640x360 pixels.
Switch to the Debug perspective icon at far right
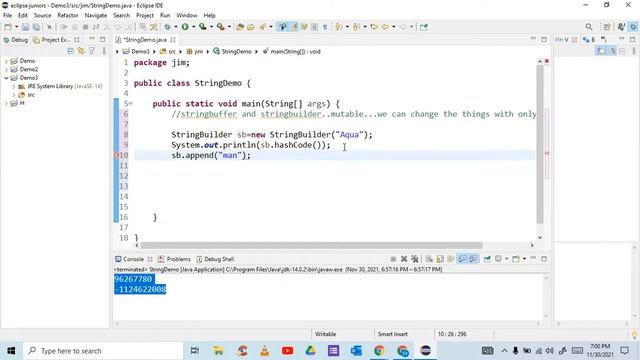click(x=633, y=27)
